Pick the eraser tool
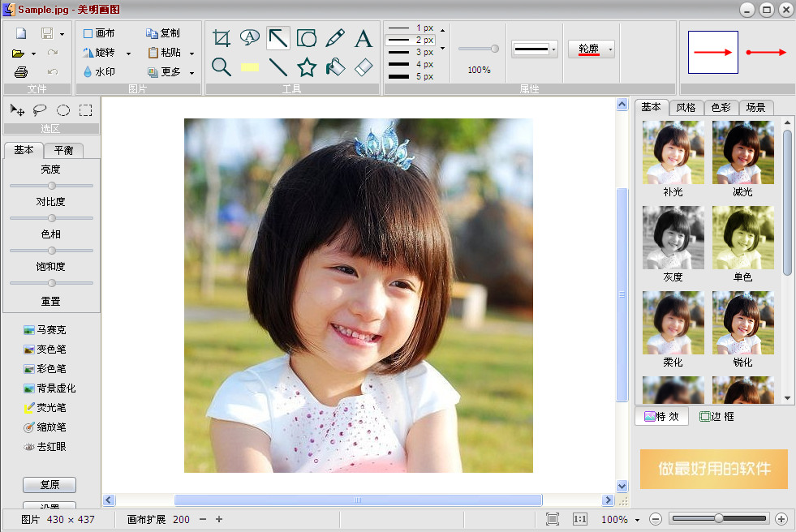Screen dimensions: 796x532 coord(364,67)
